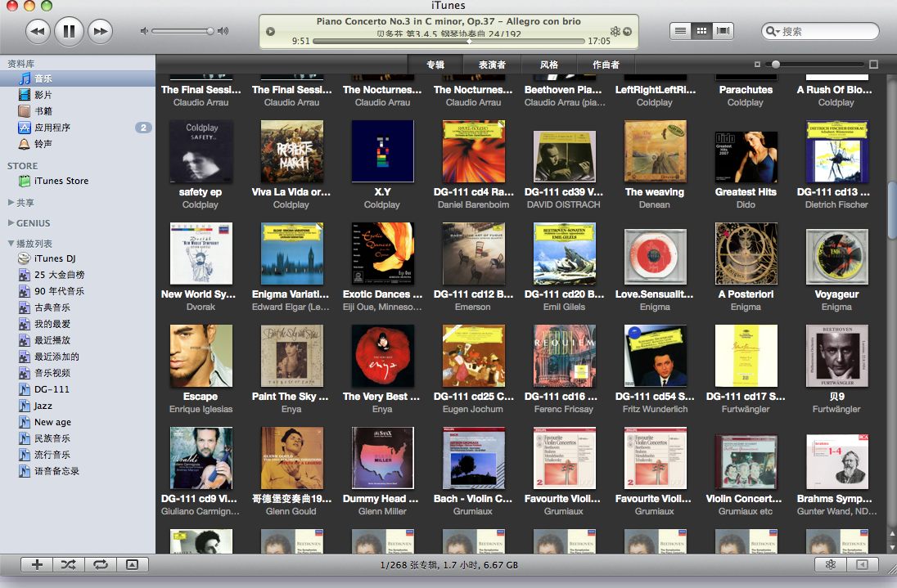This screenshot has width=897, height=588.
Task: Toggle repeat playback
Action: point(101,564)
